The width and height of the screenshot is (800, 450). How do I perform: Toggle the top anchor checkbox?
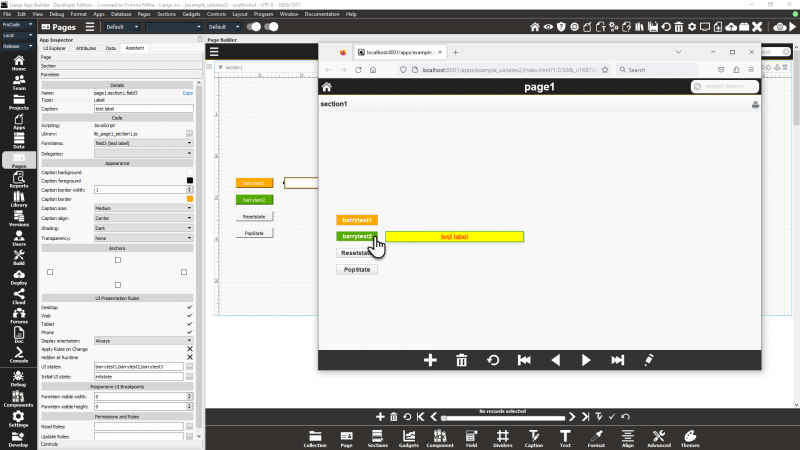tap(118, 260)
